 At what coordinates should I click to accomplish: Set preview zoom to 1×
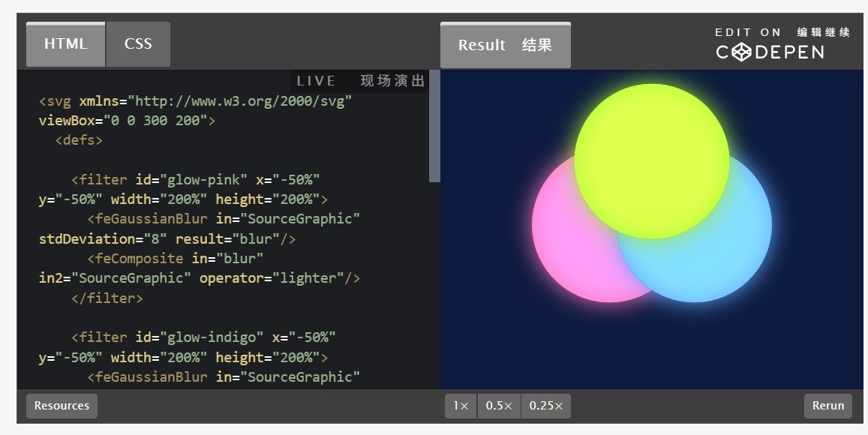[461, 406]
